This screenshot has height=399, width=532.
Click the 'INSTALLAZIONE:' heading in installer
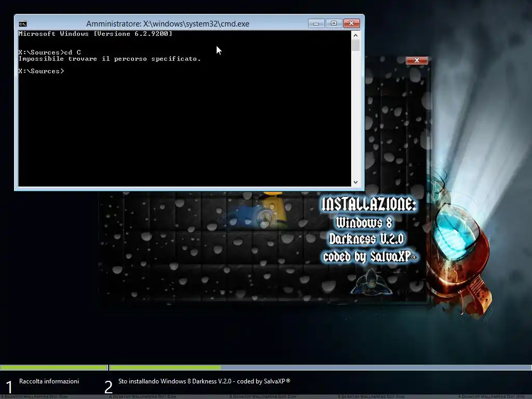coord(369,204)
